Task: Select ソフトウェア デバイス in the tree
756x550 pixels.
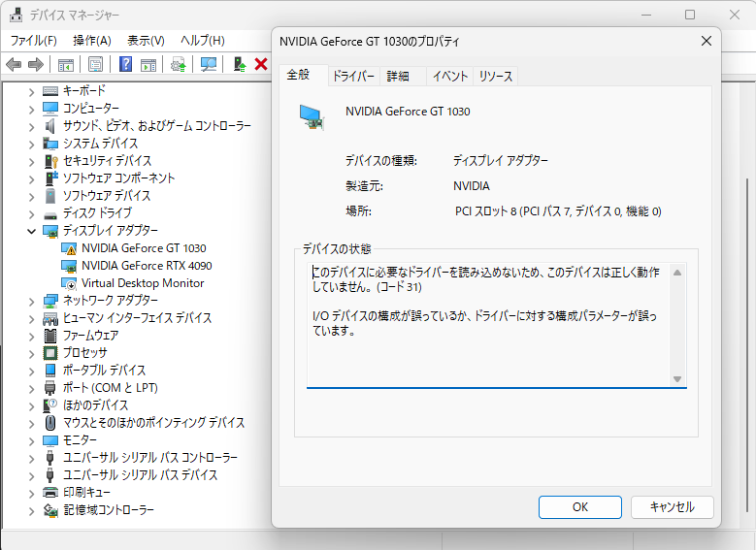Action: pos(107,196)
